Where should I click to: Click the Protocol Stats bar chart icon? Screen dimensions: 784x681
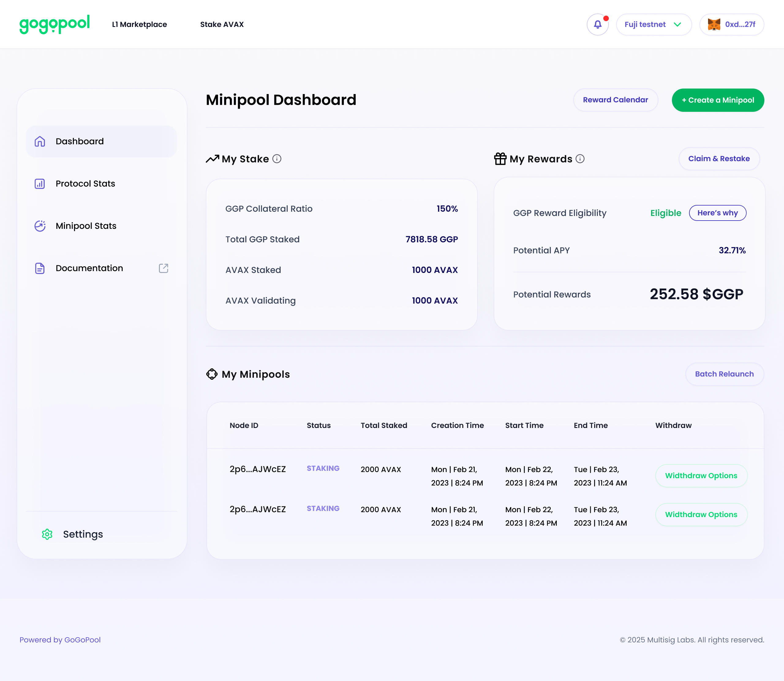[x=40, y=183]
